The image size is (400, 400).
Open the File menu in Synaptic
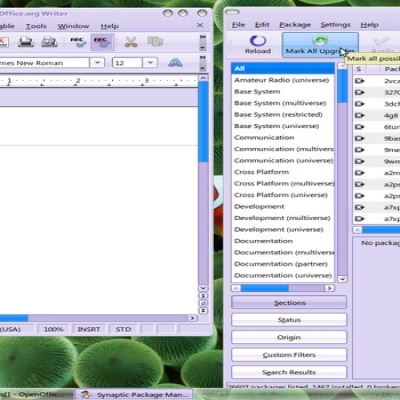tap(238, 25)
